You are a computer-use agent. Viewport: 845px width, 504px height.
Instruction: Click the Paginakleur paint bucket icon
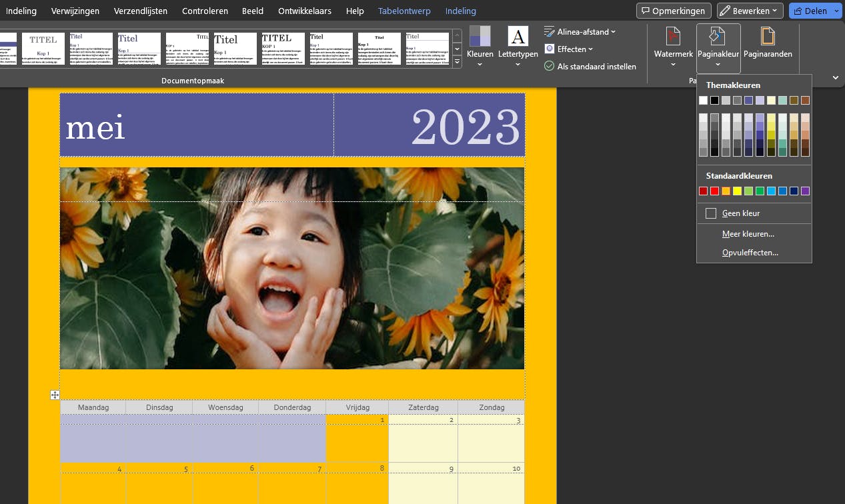[x=718, y=37]
